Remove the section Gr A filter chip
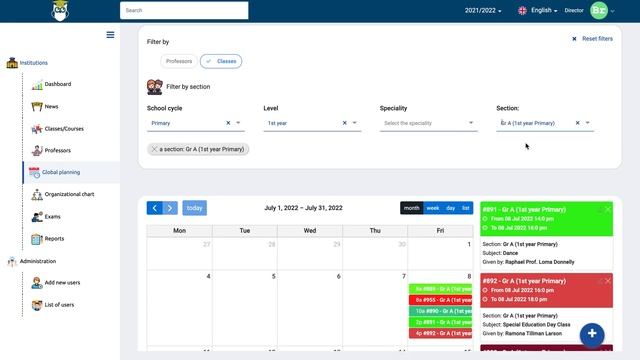640x360 pixels. pos(154,149)
